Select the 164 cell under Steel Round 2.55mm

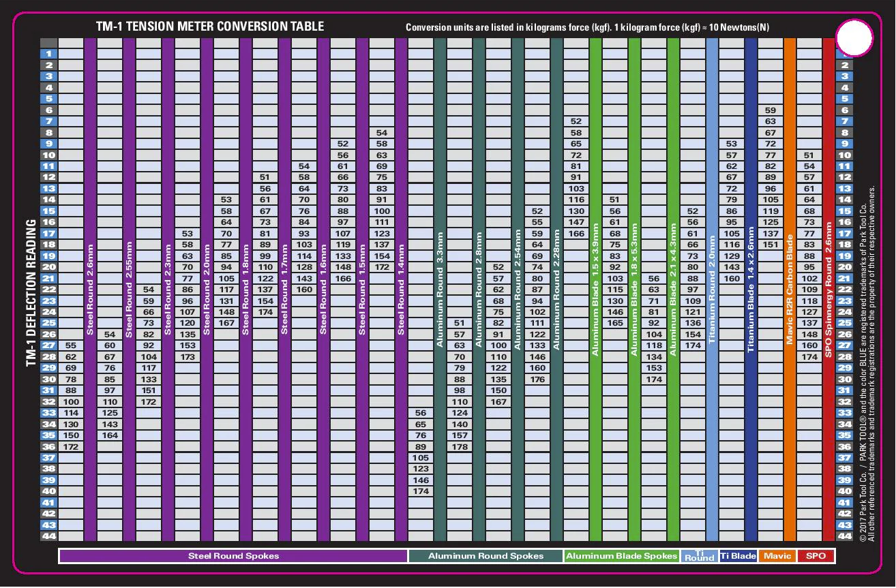110,435
